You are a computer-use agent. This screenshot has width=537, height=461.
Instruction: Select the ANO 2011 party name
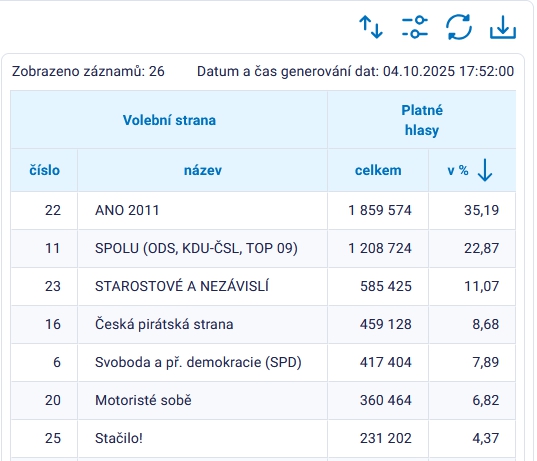pos(127,210)
